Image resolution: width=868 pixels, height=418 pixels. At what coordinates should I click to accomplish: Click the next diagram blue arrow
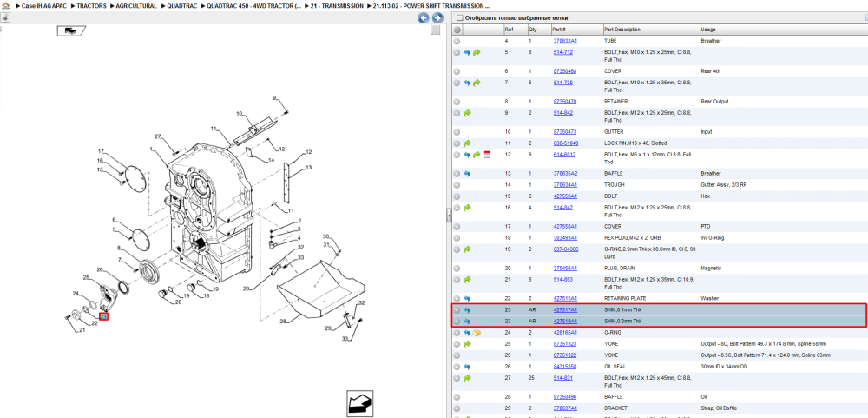[437, 18]
